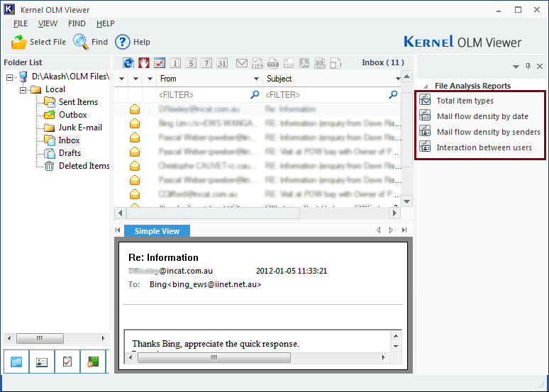Screen dimensions: 549x392
Task: Select the Sent Items folder
Action: tap(78, 102)
